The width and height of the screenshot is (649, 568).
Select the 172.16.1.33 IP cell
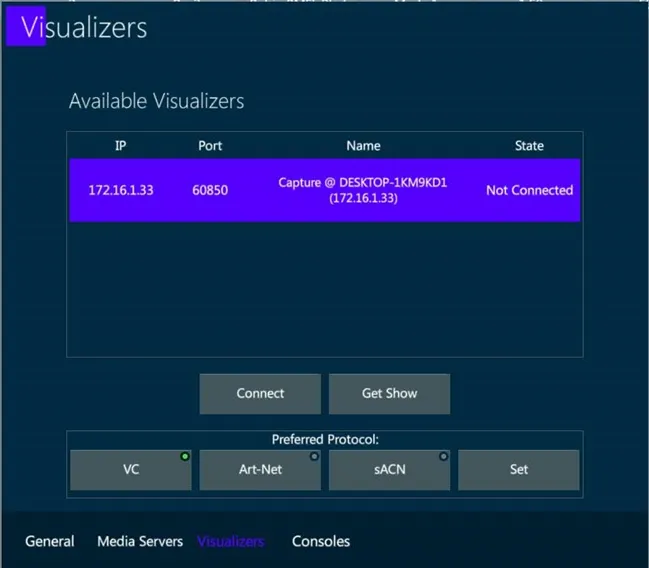(121, 190)
